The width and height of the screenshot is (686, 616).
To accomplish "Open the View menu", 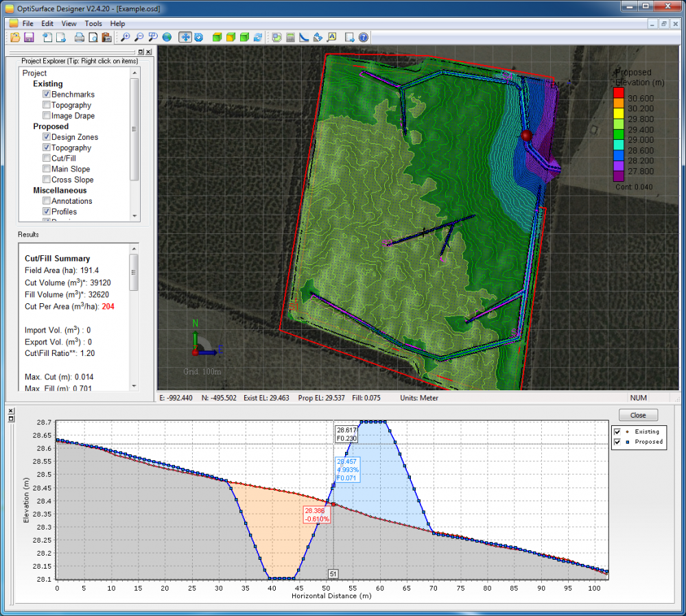I will [x=69, y=23].
